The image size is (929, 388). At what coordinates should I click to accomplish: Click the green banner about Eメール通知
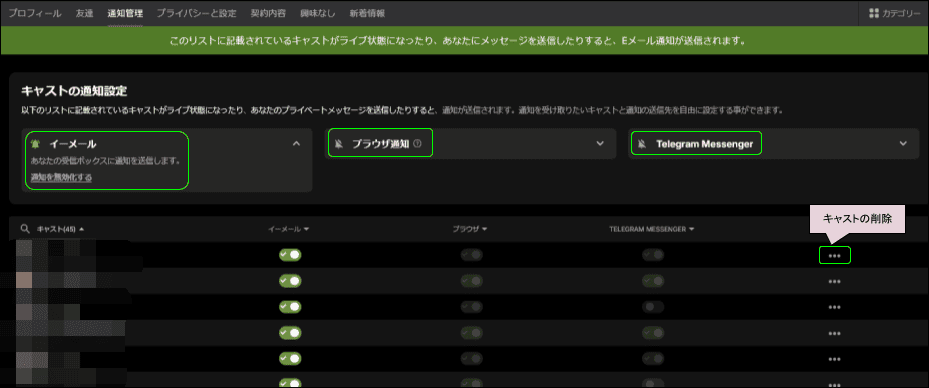coord(464,41)
